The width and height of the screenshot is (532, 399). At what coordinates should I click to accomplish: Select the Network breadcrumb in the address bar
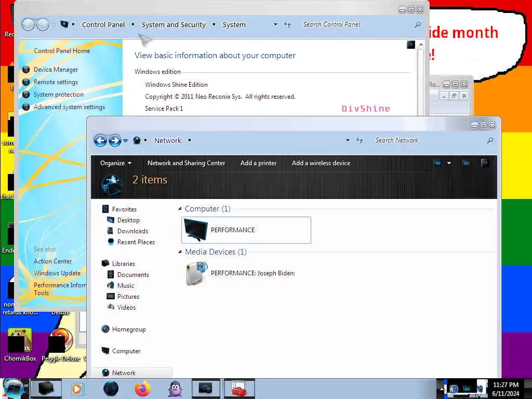(x=168, y=140)
